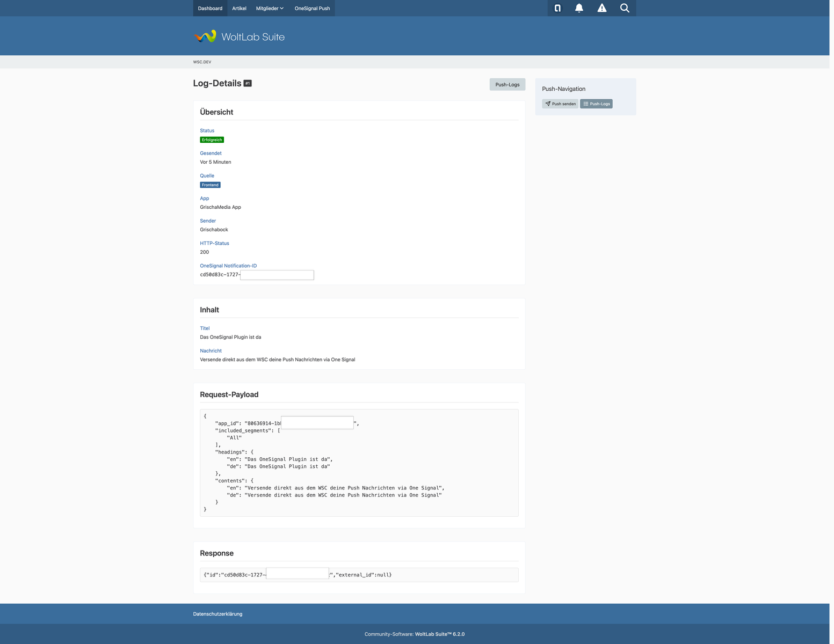Open the notifications bell
The image size is (834, 644).
(579, 8)
